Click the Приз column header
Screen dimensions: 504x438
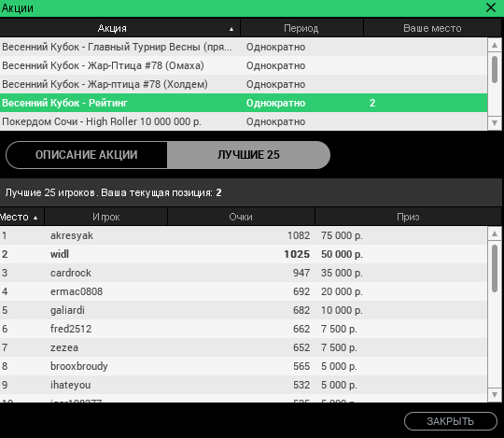pos(408,217)
